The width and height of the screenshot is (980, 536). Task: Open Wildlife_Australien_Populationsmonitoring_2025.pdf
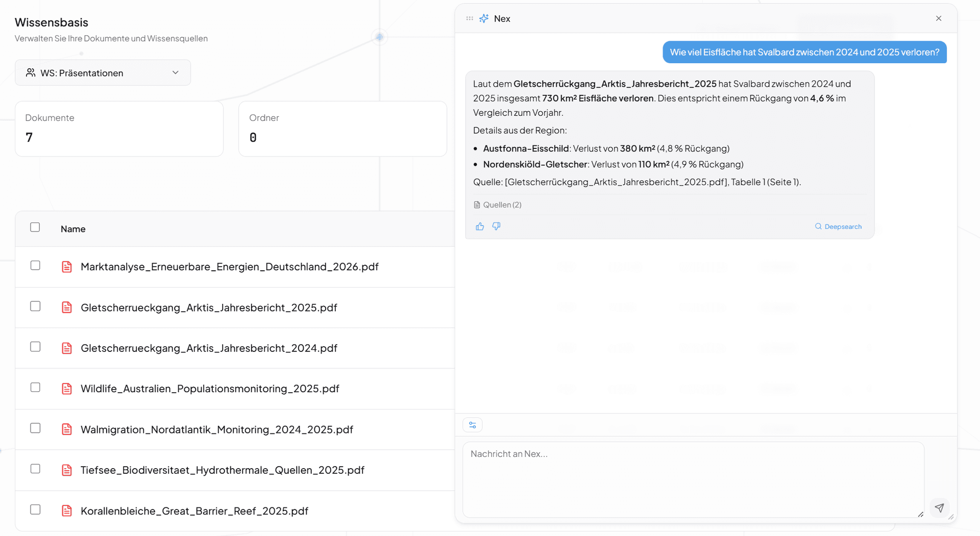tap(210, 389)
